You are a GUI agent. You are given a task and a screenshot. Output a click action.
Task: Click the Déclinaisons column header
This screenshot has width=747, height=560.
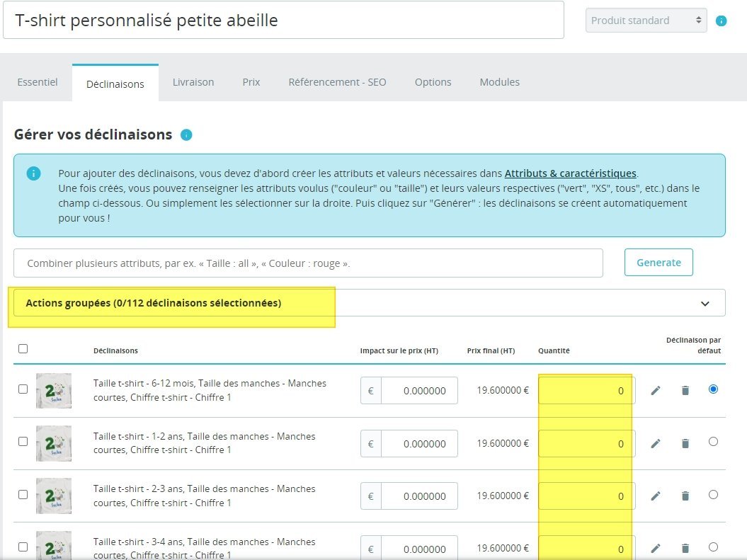115,351
